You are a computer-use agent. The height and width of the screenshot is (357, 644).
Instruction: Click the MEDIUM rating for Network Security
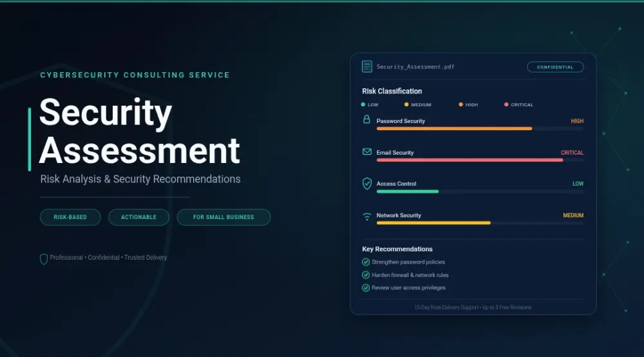point(573,215)
